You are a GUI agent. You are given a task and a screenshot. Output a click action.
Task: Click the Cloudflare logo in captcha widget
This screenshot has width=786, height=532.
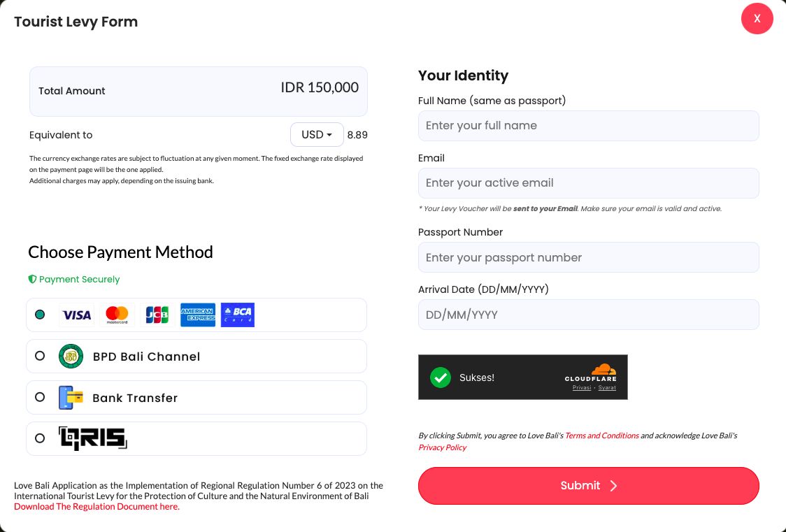coord(591,373)
